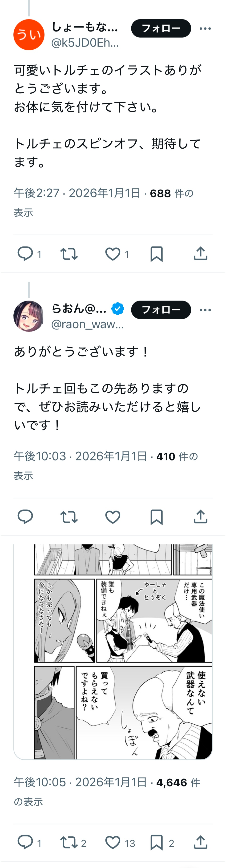This screenshot has height=868, width=226.
Task: Retweet the tweet with 410 views
Action: coord(69,517)
